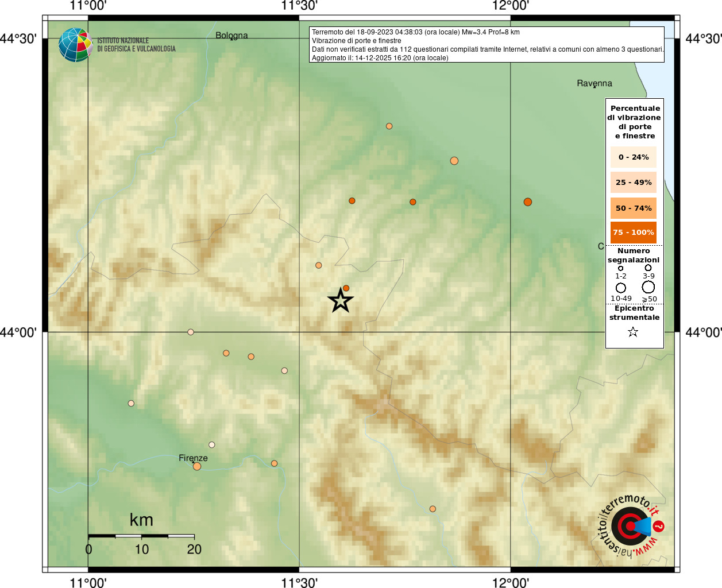Click the 'Aggiornato il: 14-12-2025' line

click(x=380, y=58)
